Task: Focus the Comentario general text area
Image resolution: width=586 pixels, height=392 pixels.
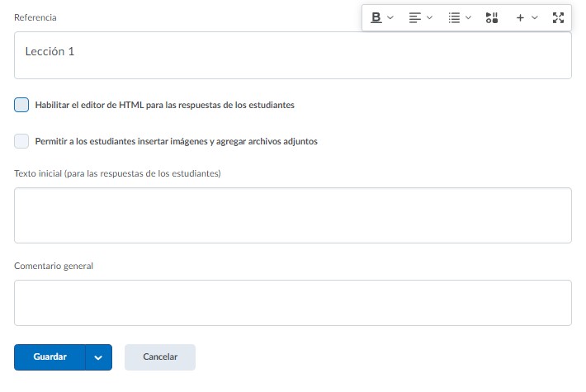Action: point(292,303)
